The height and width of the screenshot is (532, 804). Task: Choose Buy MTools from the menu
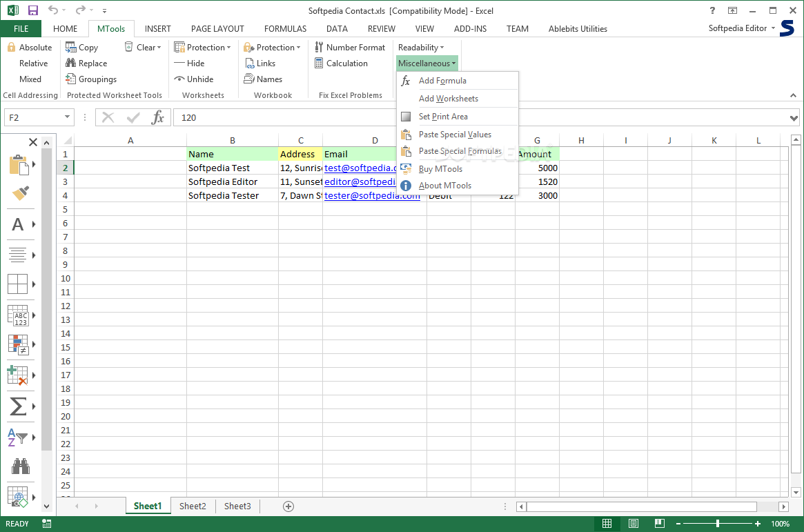[458, 168]
